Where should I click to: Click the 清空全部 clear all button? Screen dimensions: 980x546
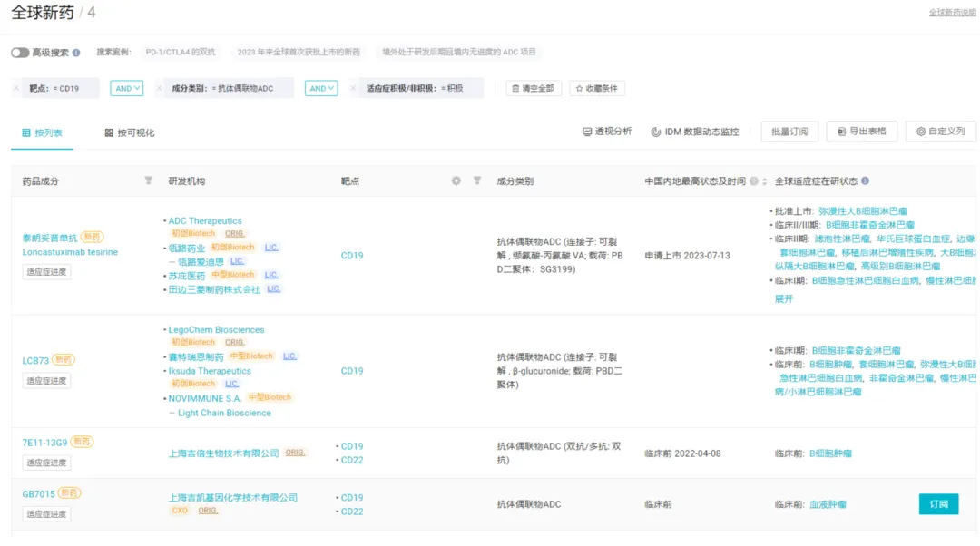tap(532, 89)
